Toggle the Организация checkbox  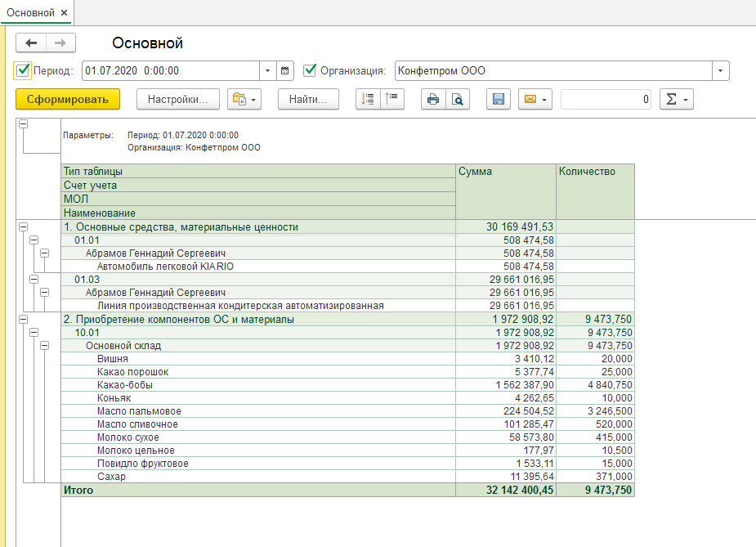310,70
